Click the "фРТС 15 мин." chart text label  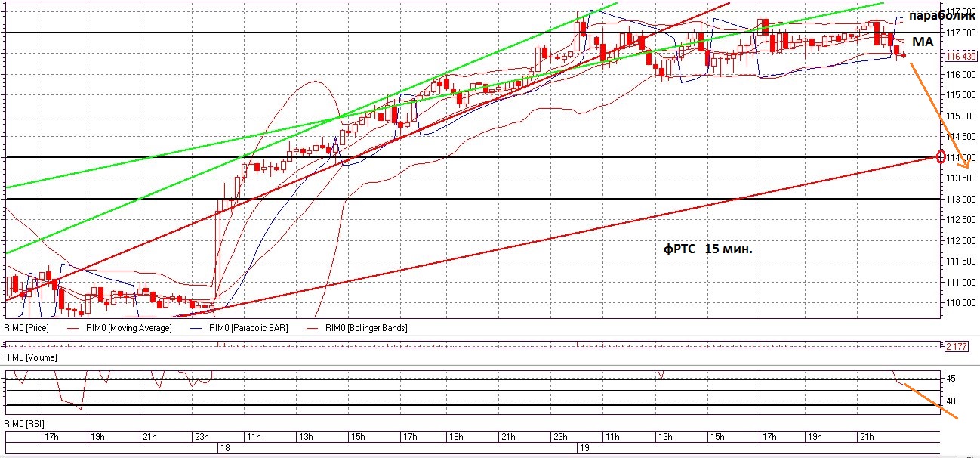708,248
